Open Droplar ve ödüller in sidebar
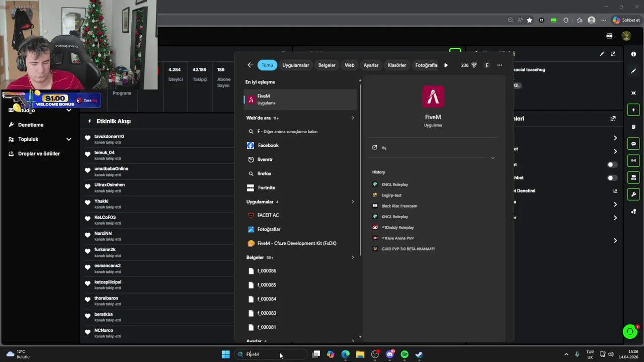The image size is (644, 362). coord(39,154)
